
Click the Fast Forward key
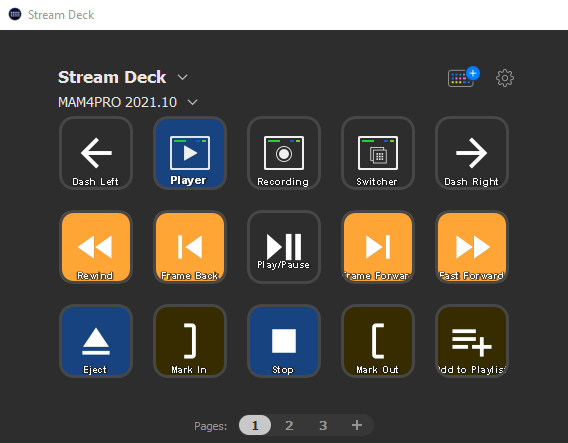pyautogui.click(x=472, y=247)
